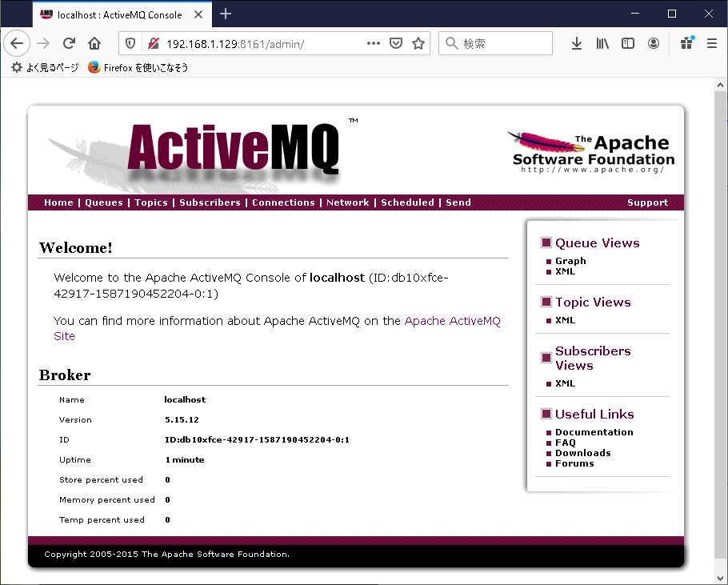Open a new tab with plus button

[226, 14]
